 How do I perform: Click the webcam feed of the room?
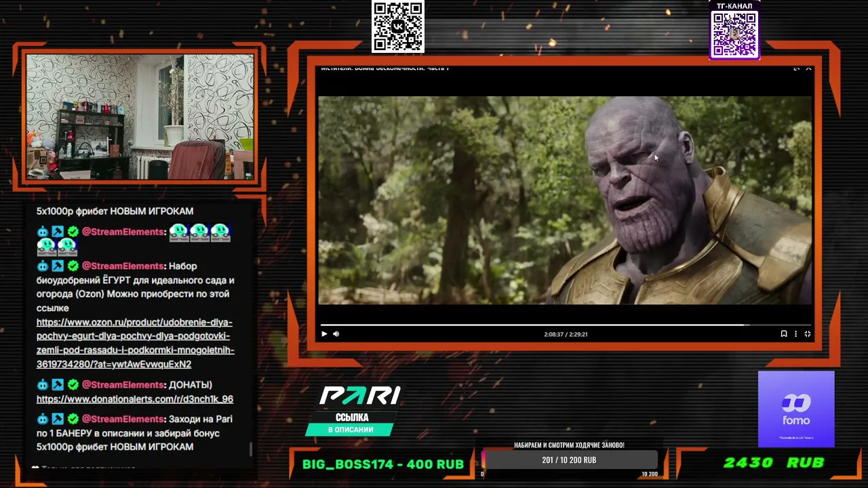[x=140, y=117]
